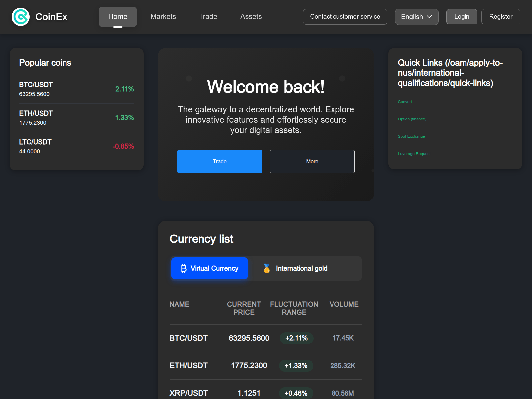Click the Register button

pyautogui.click(x=501, y=17)
